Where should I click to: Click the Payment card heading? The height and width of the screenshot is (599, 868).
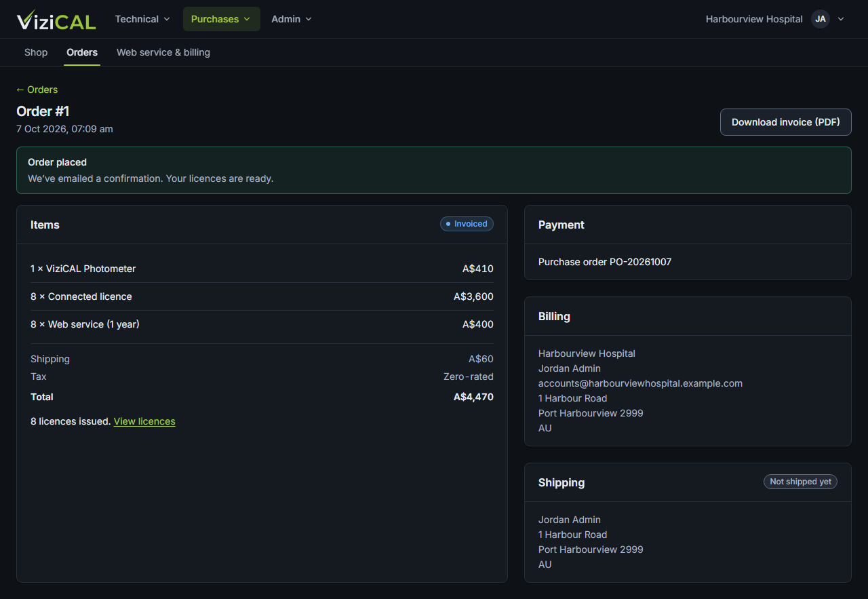click(561, 225)
